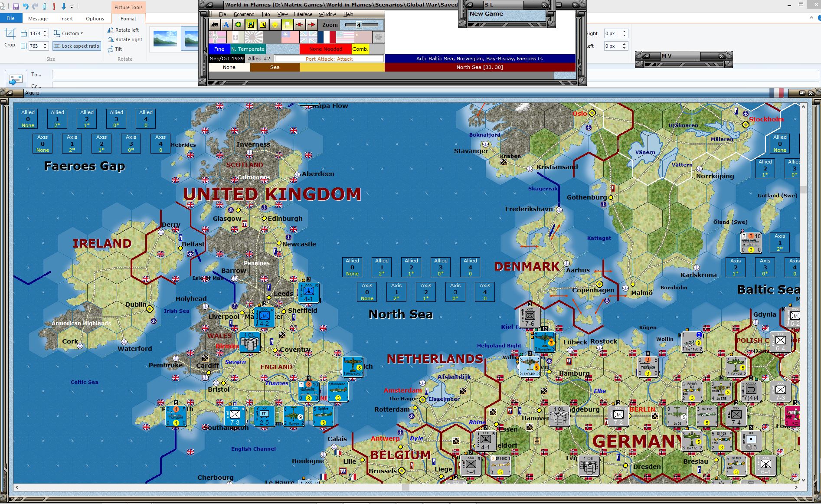The width and height of the screenshot is (821, 504).
Task: Select the Italian flag in the country bar
Action: pos(236,37)
